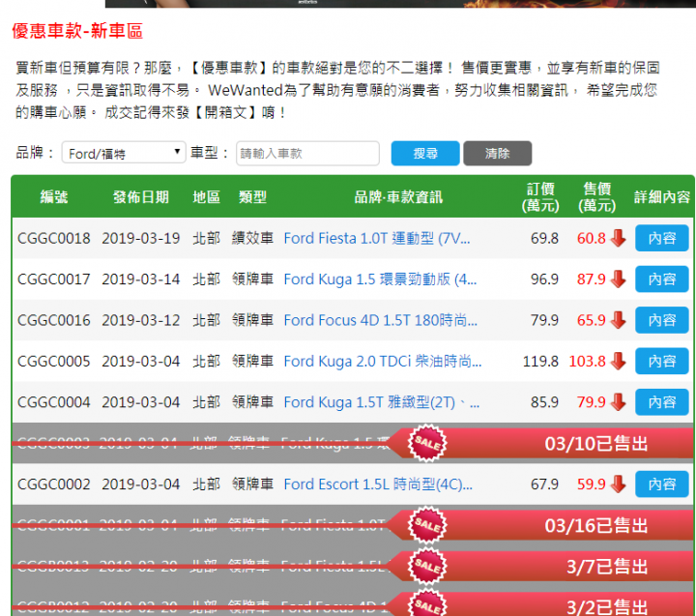Click the 售價(萬元) column header
The width and height of the screenshot is (696, 616).
[596, 196]
